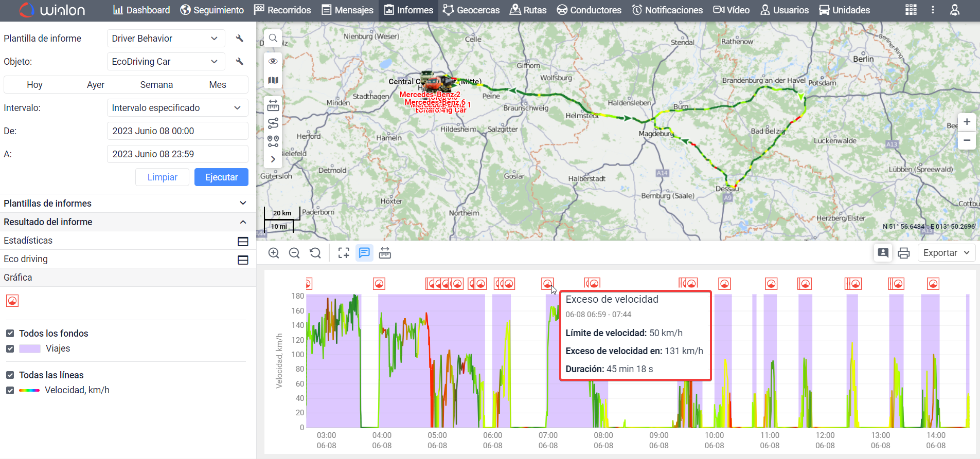The height and width of the screenshot is (459, 980).
Task: Uncheck Todos los fondos checkbox
Action: [10, 334]
